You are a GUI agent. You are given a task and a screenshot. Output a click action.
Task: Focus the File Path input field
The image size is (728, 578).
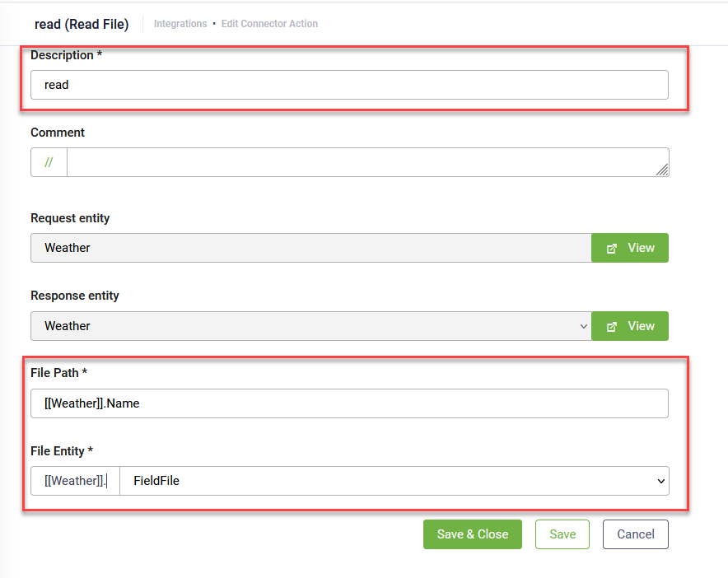click(350, 403)
